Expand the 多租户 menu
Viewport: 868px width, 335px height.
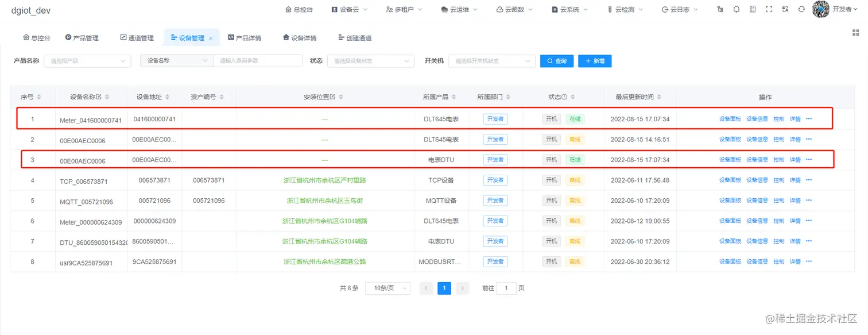point(404,9)
